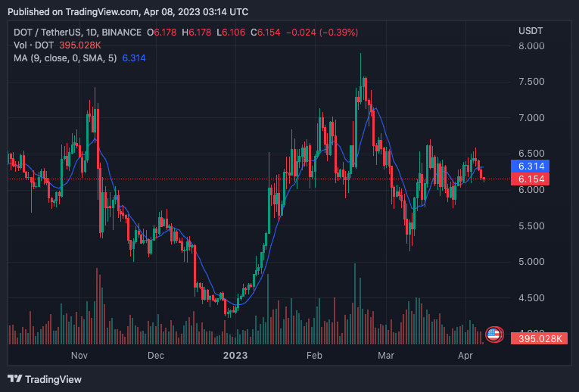579x392 pixels.
Task: Select the blue 6.314 MA price label
Action: pyautogui.click(x=530, y=166)
